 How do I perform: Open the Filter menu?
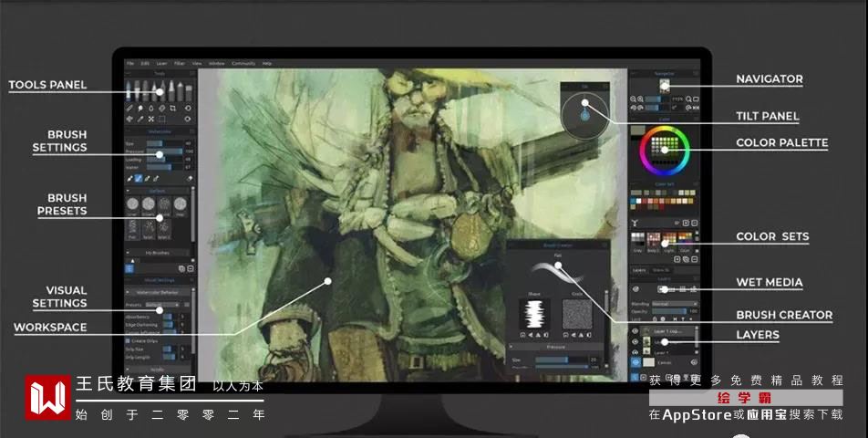(x=180, y=64)
